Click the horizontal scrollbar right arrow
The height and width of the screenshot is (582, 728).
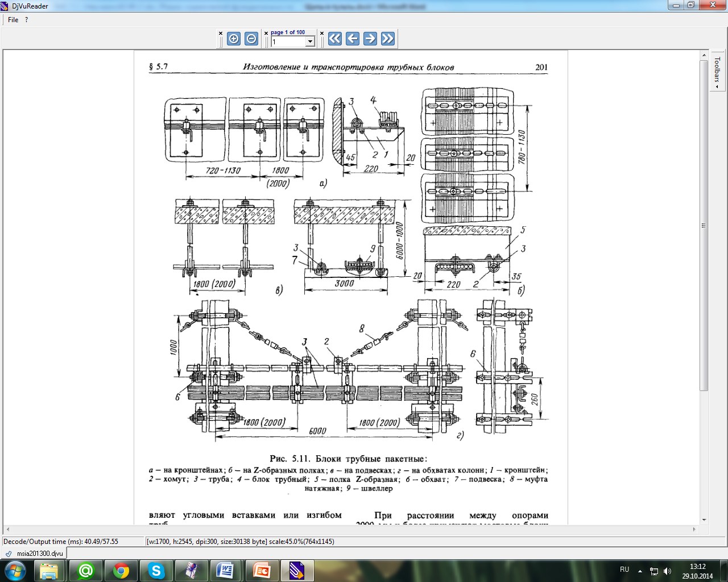(695, 529)
